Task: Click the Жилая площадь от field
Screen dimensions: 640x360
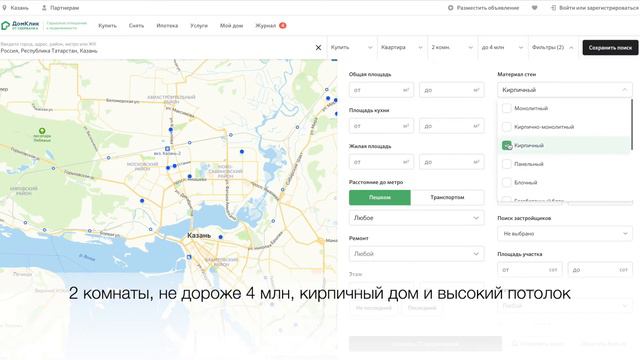Action: click(x=381, y=162)
